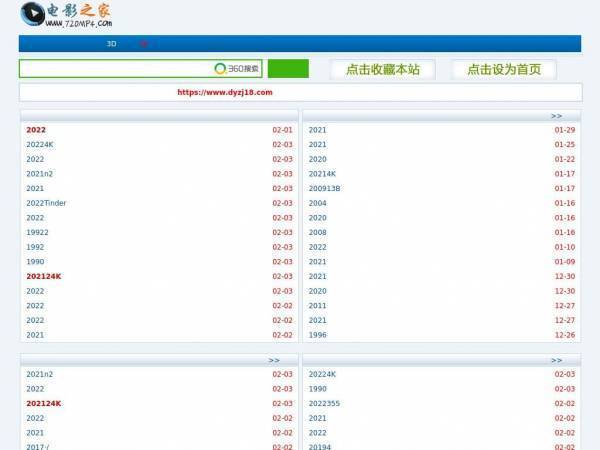Open the 2008 entry dated 01-16
This screenshot has height=450, width=600.
318,233
